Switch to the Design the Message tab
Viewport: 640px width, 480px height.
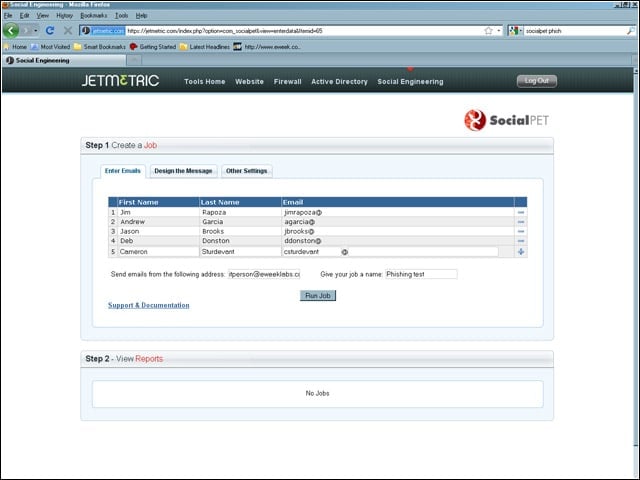click(183, 171)
